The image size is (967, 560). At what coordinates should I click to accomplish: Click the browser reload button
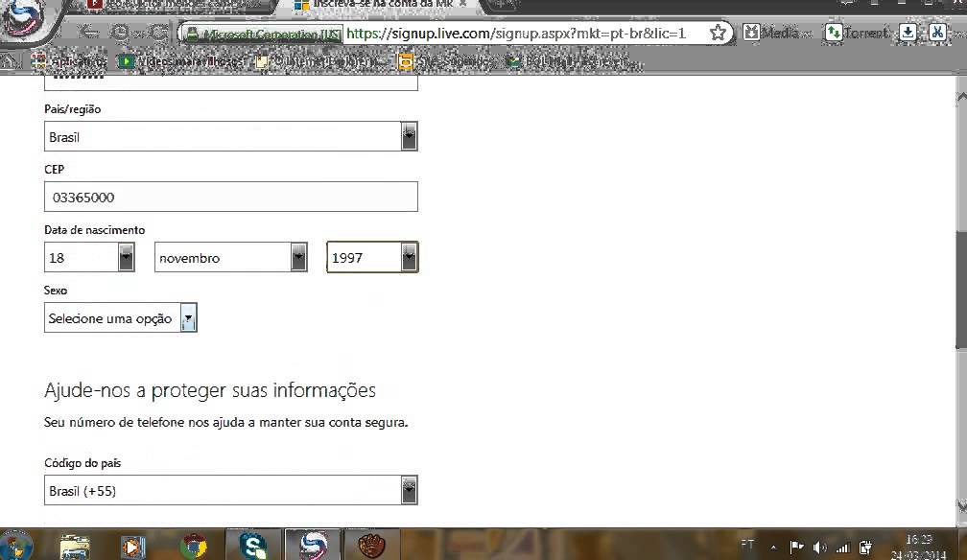159,32
